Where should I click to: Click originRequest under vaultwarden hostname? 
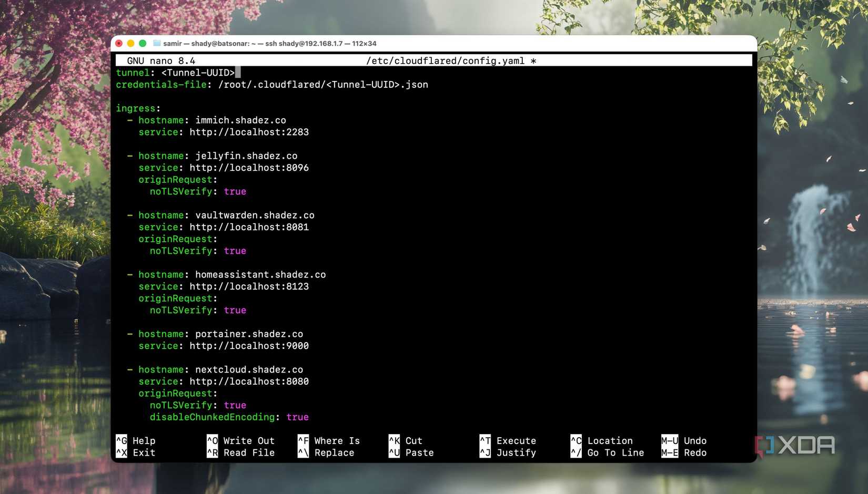click(x=175, y=239)
